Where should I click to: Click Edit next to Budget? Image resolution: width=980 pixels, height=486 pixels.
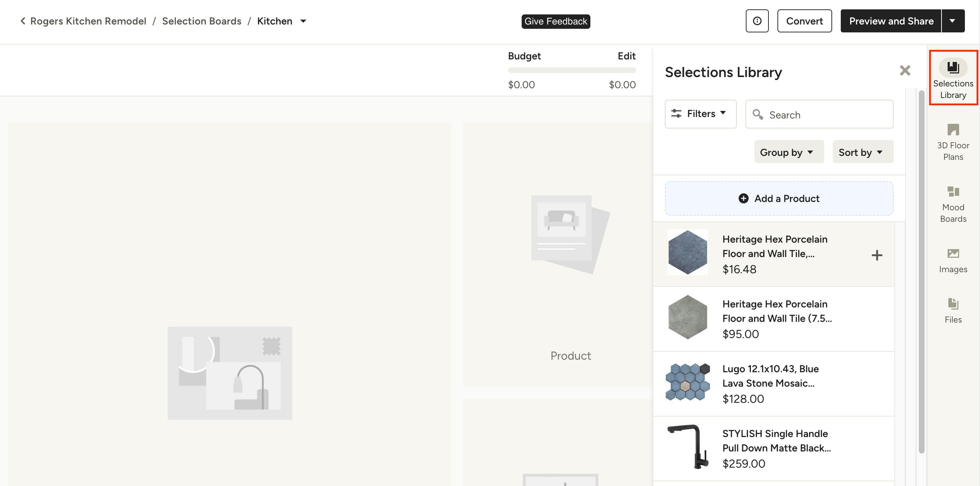coord(626,56)
